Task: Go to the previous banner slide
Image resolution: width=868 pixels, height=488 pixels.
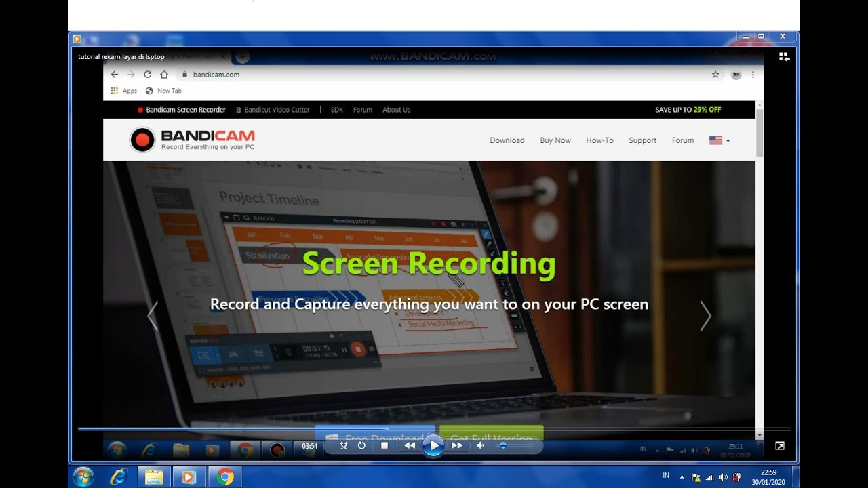Action: pyautogui.click(x=153, y=316)
